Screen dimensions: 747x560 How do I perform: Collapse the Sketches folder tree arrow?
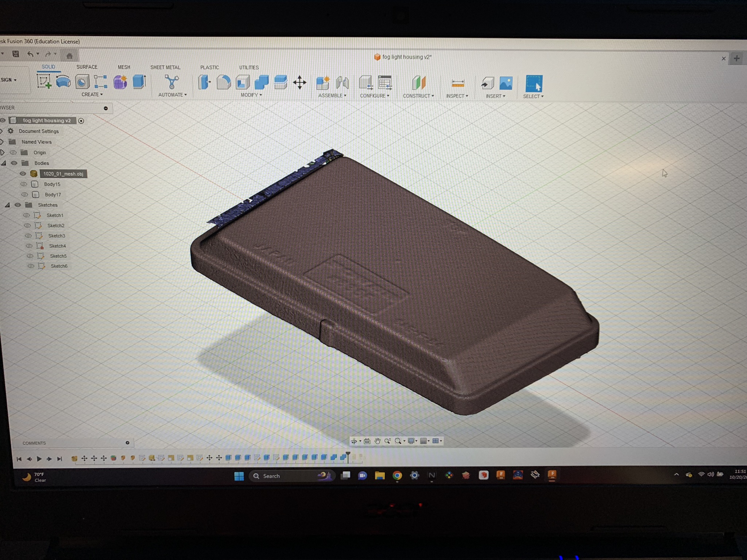coord(7,205)
